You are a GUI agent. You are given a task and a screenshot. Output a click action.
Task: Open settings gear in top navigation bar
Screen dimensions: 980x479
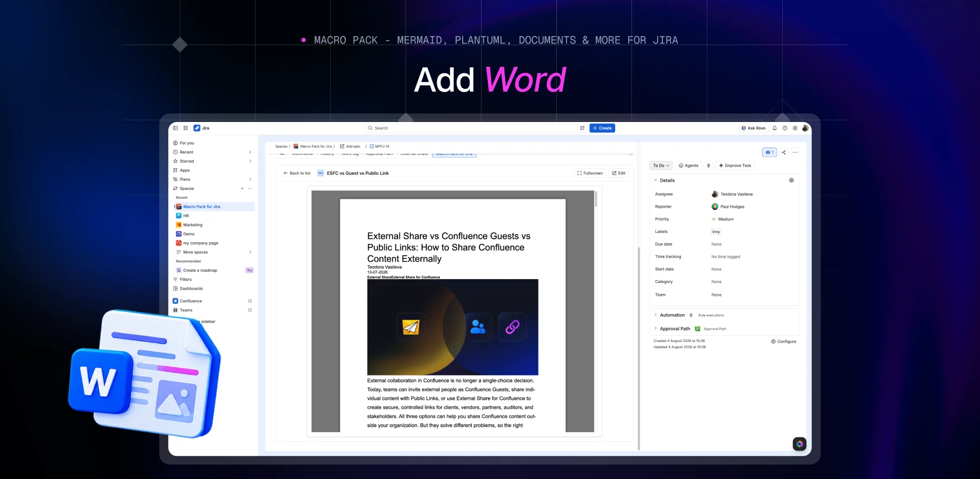tap(795, 128)
